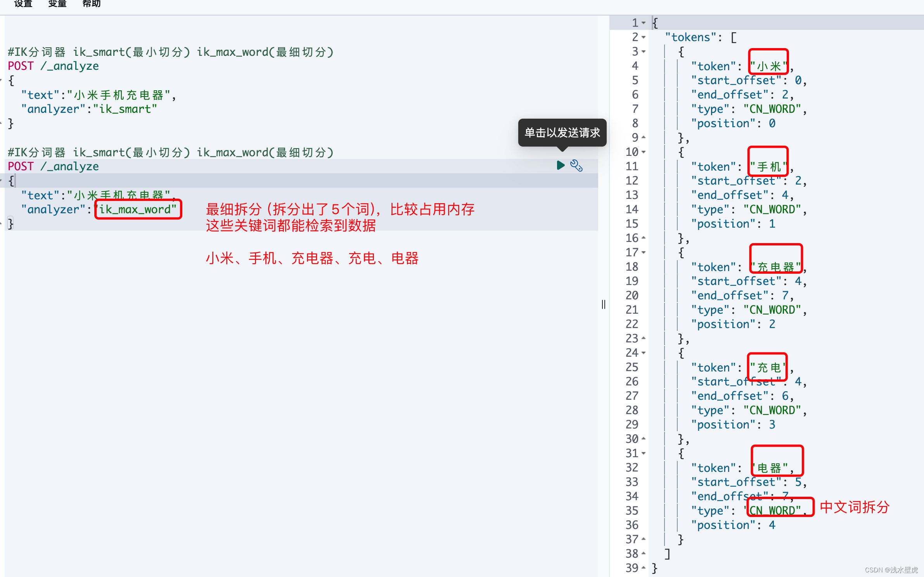Click the fold arrow at line 38
Image resolution: width=924 pixels, height=577 pixels.
644,554
